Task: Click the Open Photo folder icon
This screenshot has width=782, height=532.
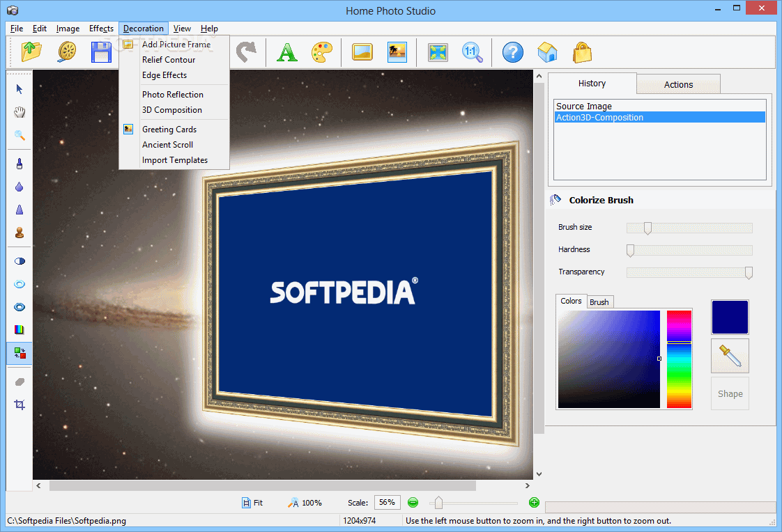Action: point(31,52)
